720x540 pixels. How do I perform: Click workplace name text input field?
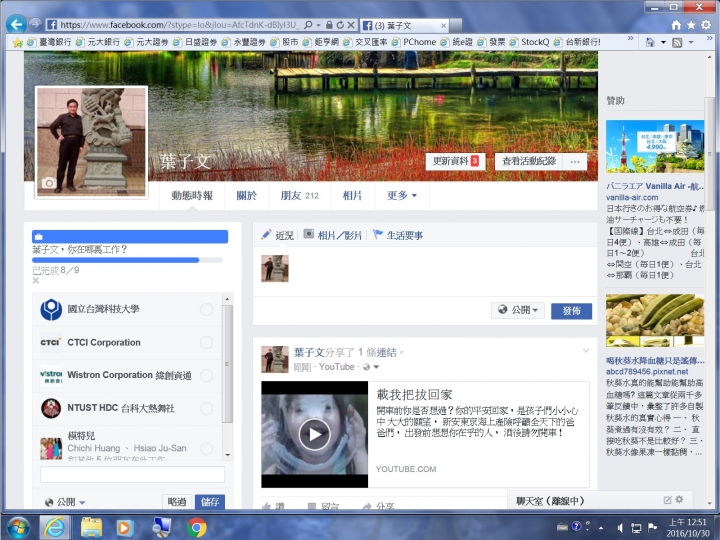click(x=132, y=474)
